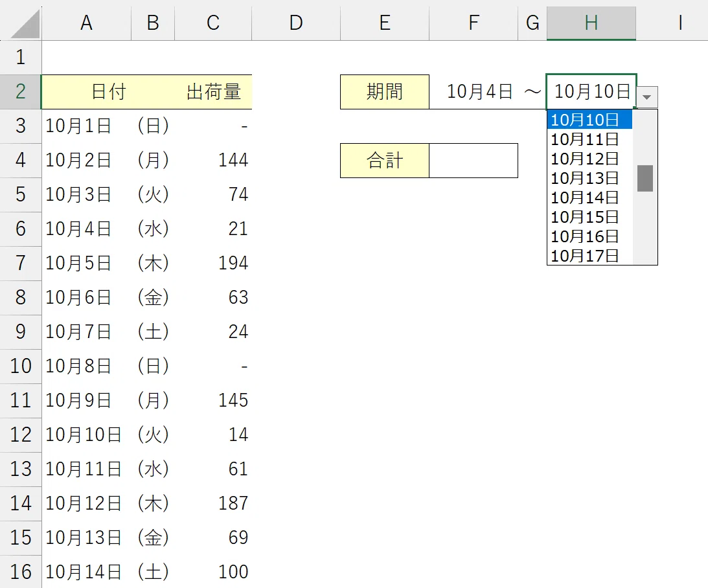Click date cell 10月1日
This screenshot has height=588, width=708.
(x=86, y=126)
